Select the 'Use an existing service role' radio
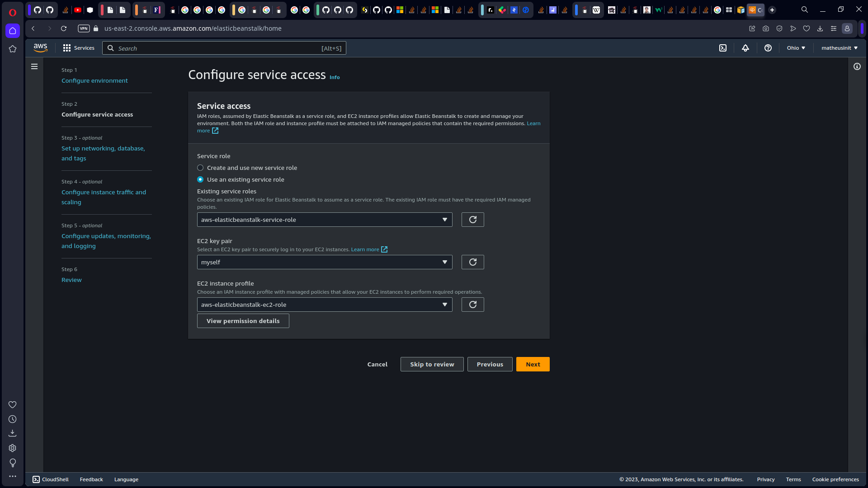Viewport: 868px width, 488px height. point(200,179)
